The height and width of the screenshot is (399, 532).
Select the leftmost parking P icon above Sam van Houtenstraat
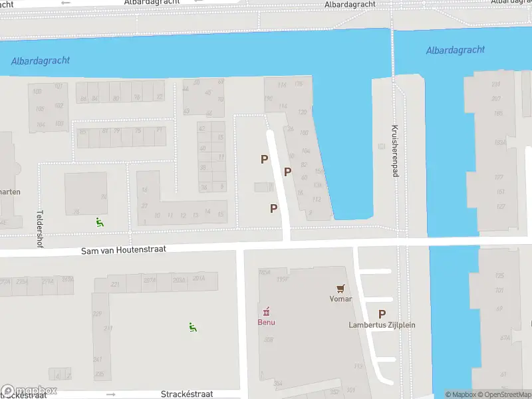tap(264, 159)
